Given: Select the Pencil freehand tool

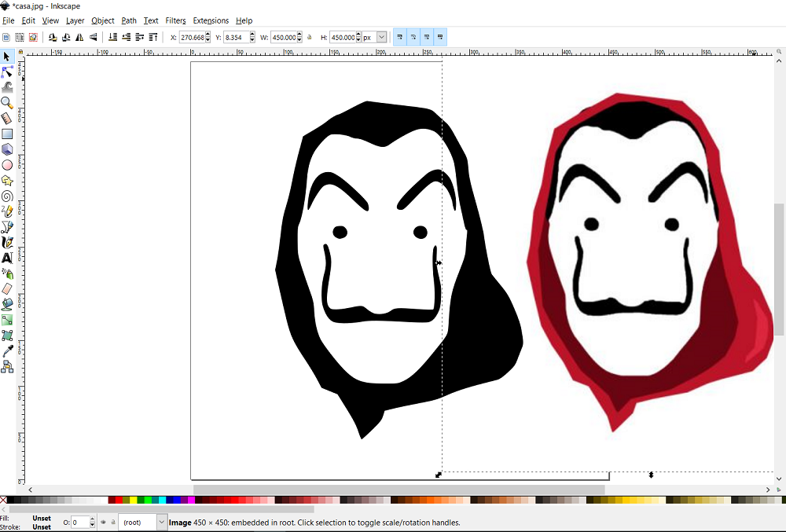Looking at the screenshot, I should 7,211.
